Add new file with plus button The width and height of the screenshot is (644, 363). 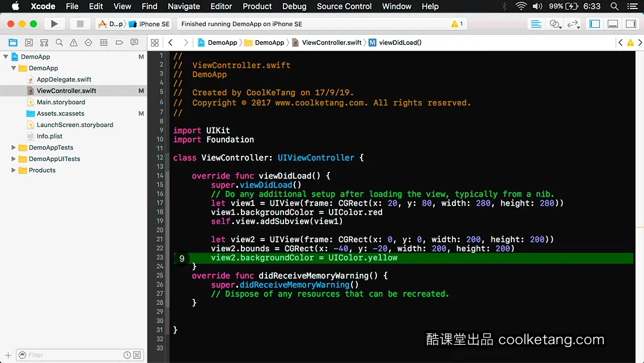pos(8,355)
